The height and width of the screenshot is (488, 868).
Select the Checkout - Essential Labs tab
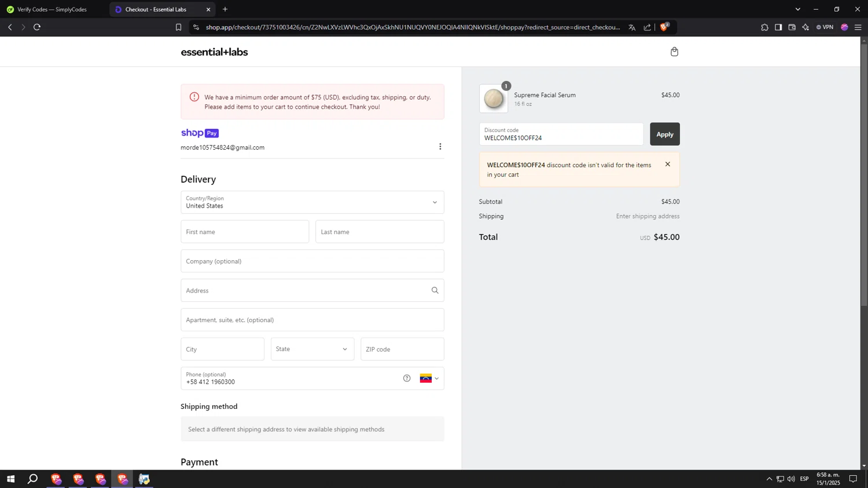coord(162,9)
